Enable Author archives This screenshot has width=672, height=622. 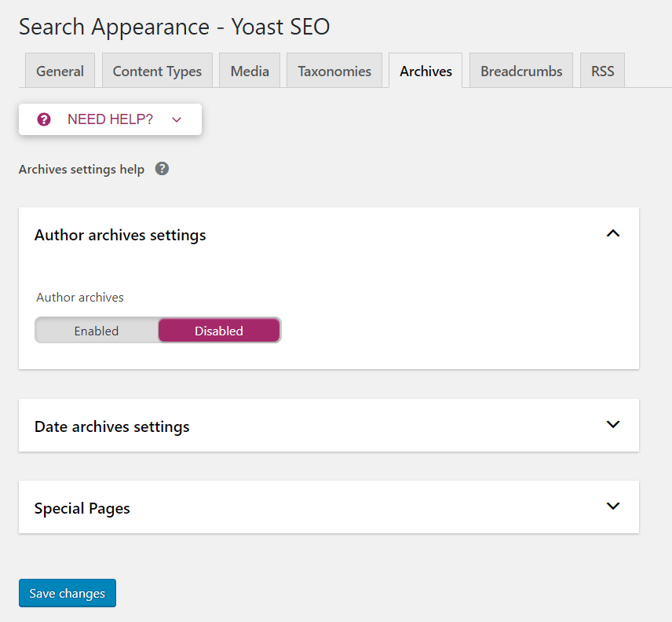click(97, 331)
